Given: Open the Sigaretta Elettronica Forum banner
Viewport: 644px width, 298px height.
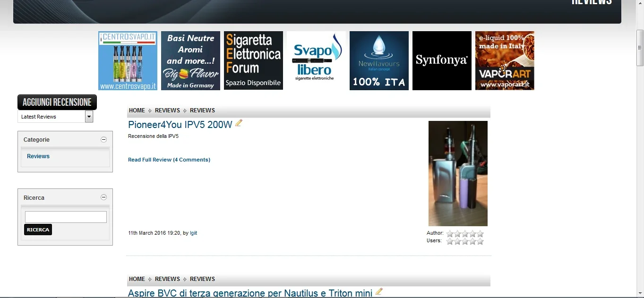Looking at the screenshot, I should point(253,60).
